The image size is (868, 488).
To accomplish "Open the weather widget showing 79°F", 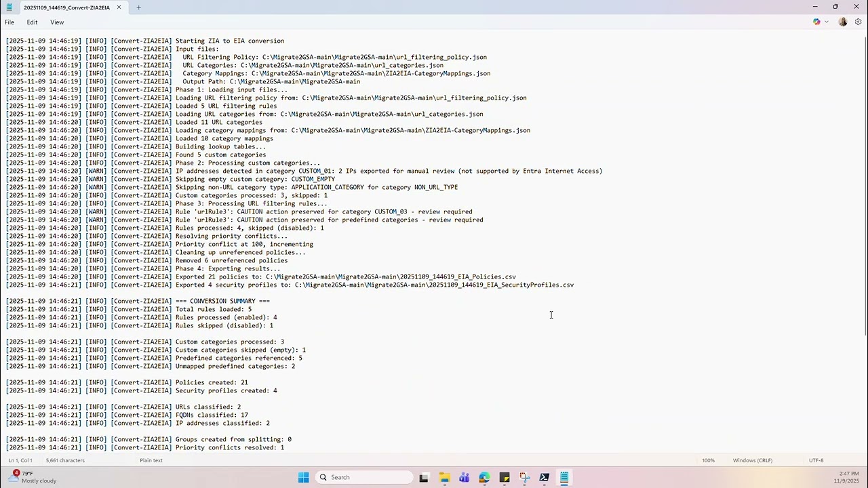I will point(34,477).
